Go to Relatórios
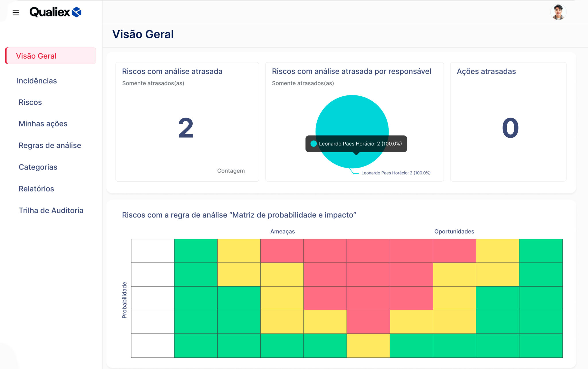Screen dimensions: 588x369 click(36, 189)
